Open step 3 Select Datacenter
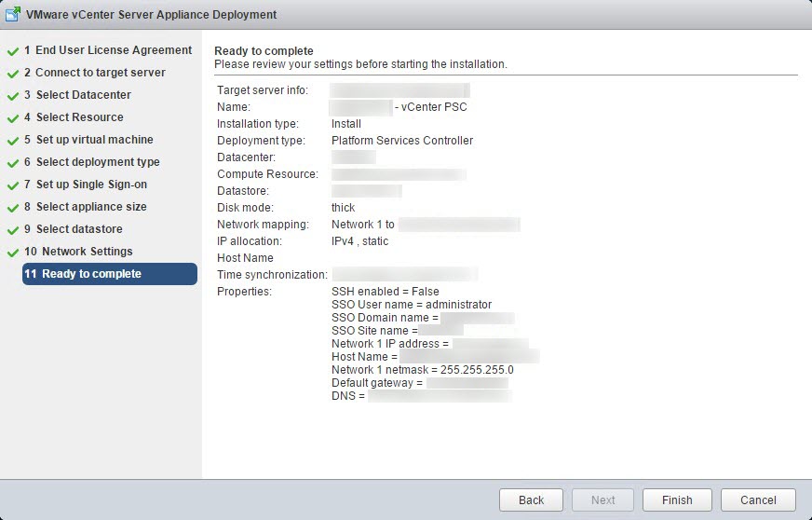Screen dimensions: 812x520 [77, 95]
